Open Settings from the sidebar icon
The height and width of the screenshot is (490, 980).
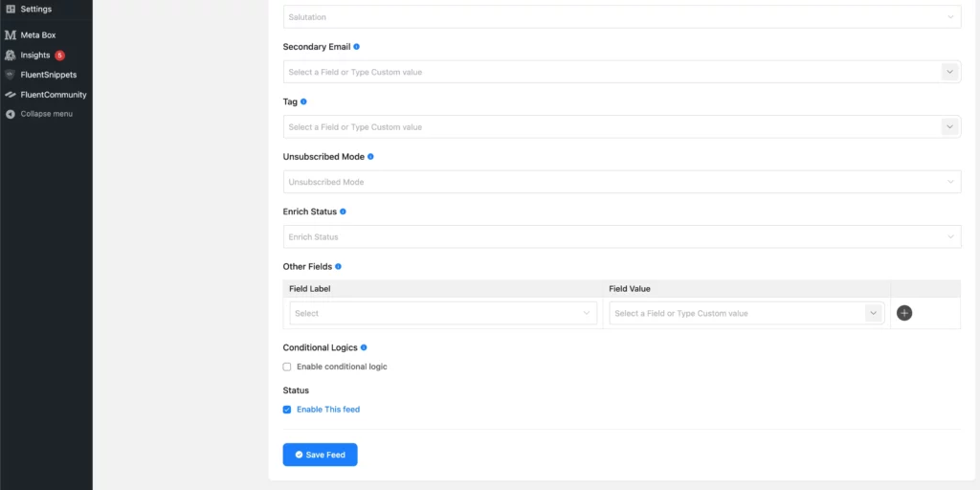coord(10,10)
